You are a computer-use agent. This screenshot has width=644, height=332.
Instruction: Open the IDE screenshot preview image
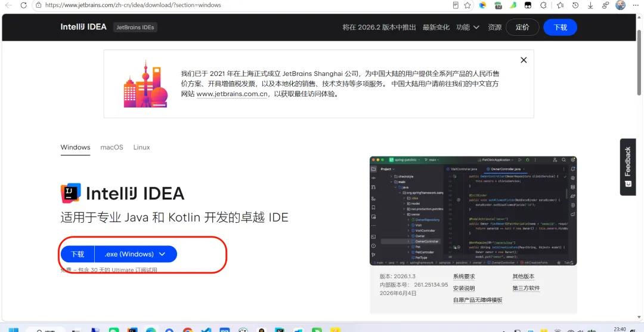point(473,211)
